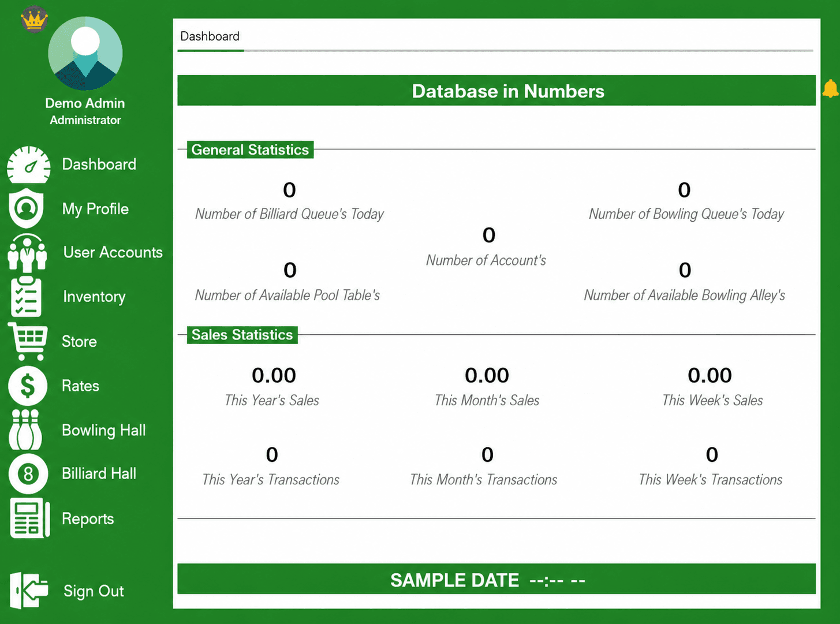Screen dimensions: 840x624
Task: Click This Year's Sales label
Action: click(272, 401)
